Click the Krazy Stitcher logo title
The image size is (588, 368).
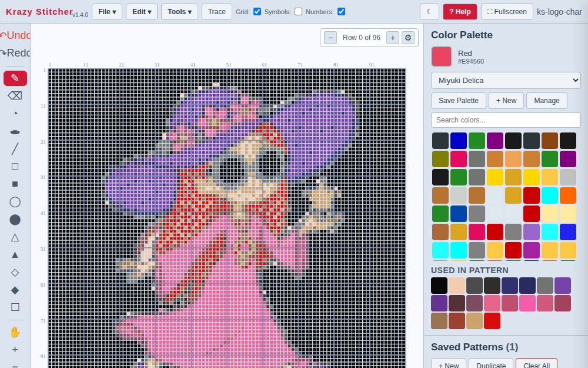pos(39,12)
